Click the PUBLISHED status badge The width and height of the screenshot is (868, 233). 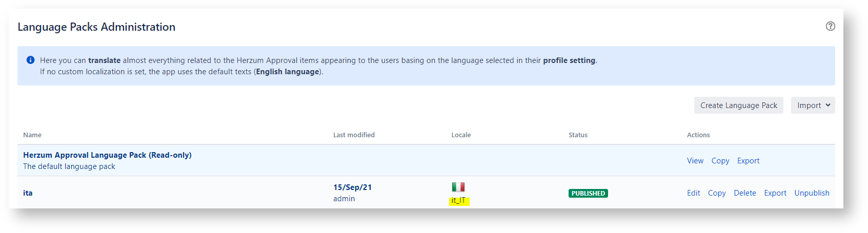(588, 194)
